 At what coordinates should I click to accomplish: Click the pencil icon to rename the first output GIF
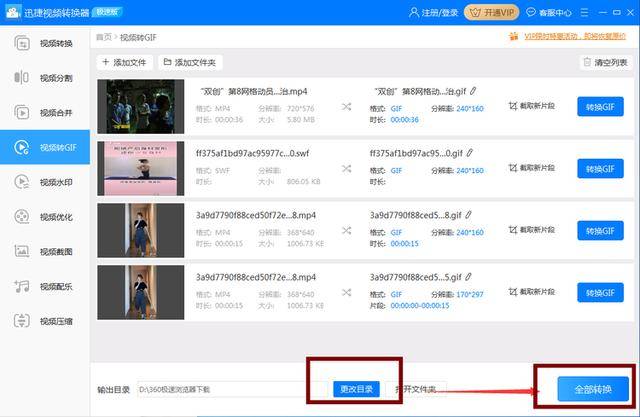tap(472, 90)
